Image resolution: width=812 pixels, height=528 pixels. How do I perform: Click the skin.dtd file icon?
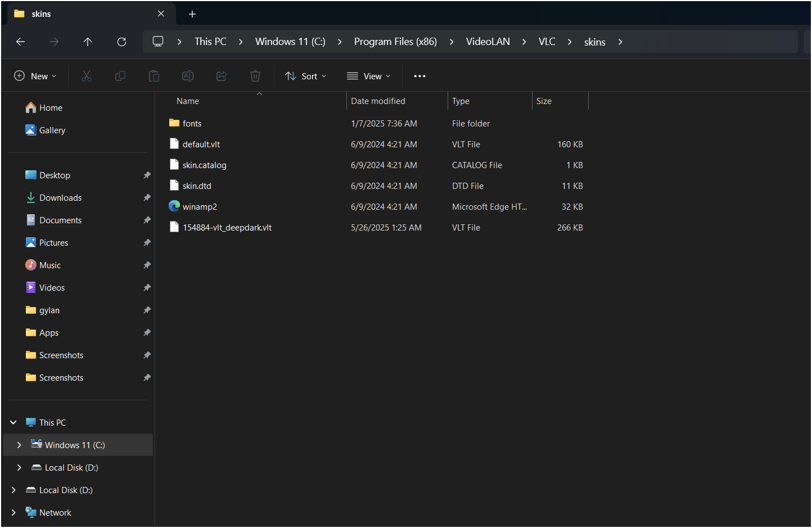174,186
